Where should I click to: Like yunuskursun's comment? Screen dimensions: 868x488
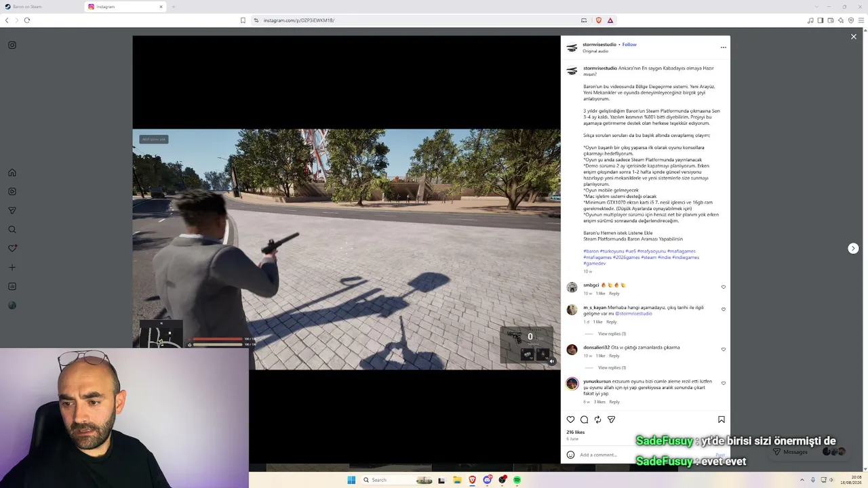point(723,383)
